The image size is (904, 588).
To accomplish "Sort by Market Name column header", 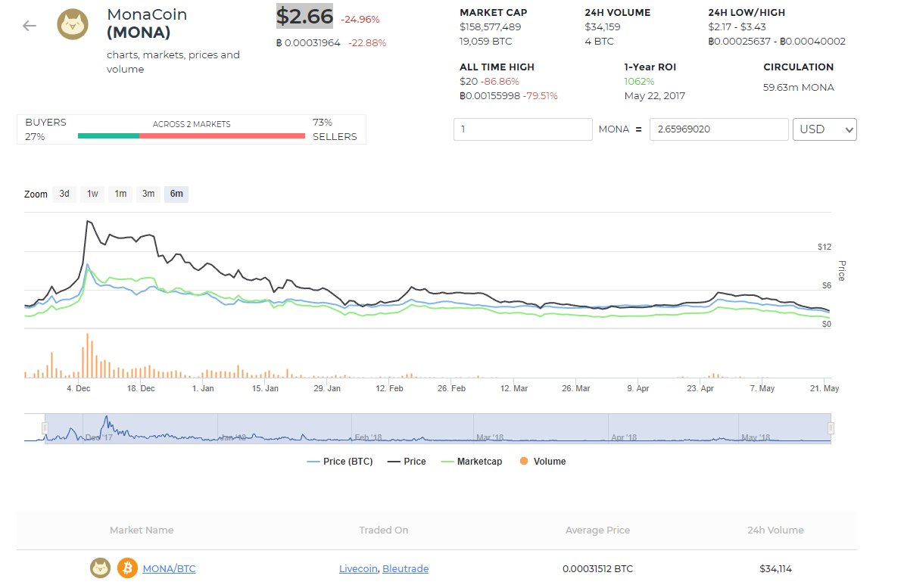I will coord(142,530).
